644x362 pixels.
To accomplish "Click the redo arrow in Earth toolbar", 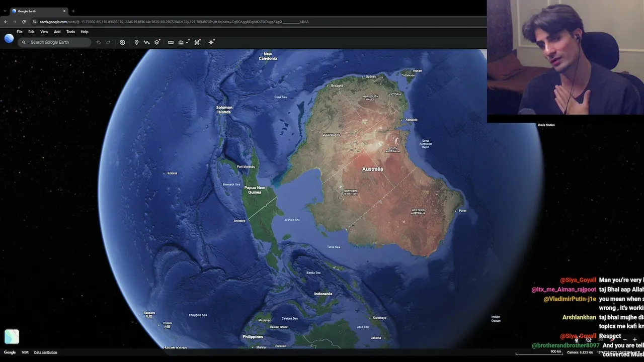I will click(108, 42).
